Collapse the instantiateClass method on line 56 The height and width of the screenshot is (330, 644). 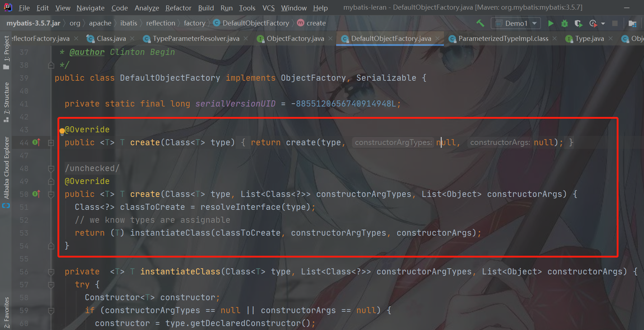[51, 272]
